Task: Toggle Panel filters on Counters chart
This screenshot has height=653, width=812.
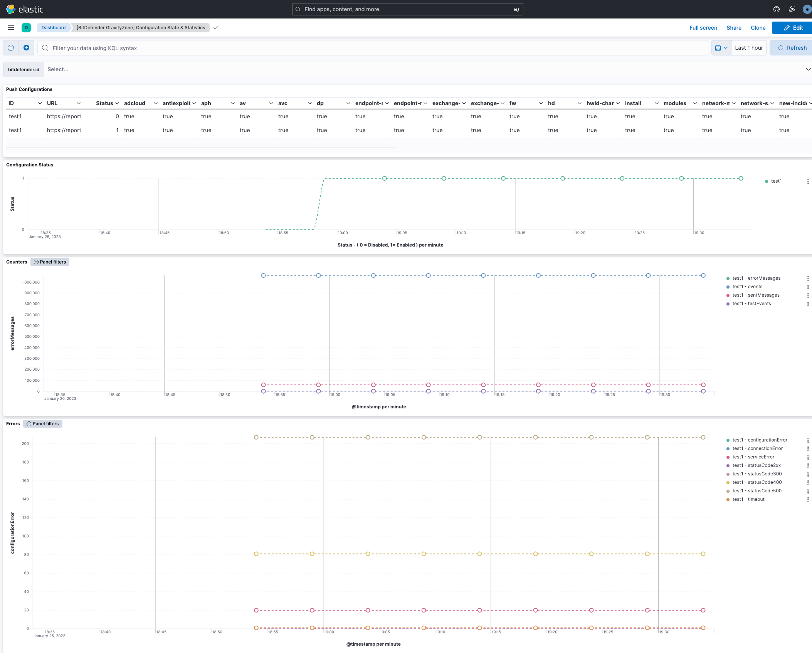Action: 49,261
